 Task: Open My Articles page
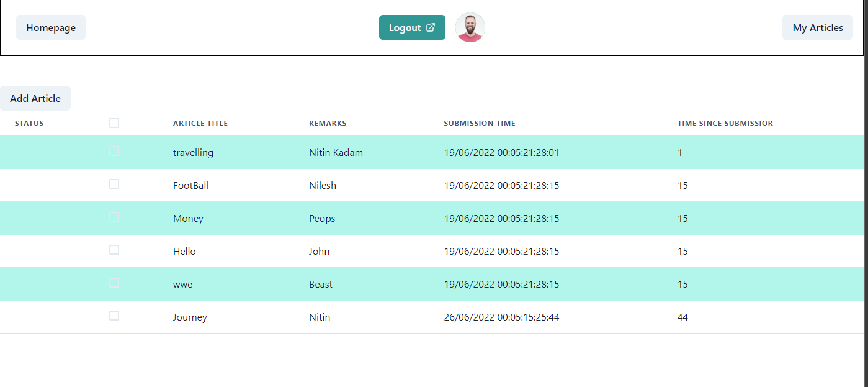[818, 27]
